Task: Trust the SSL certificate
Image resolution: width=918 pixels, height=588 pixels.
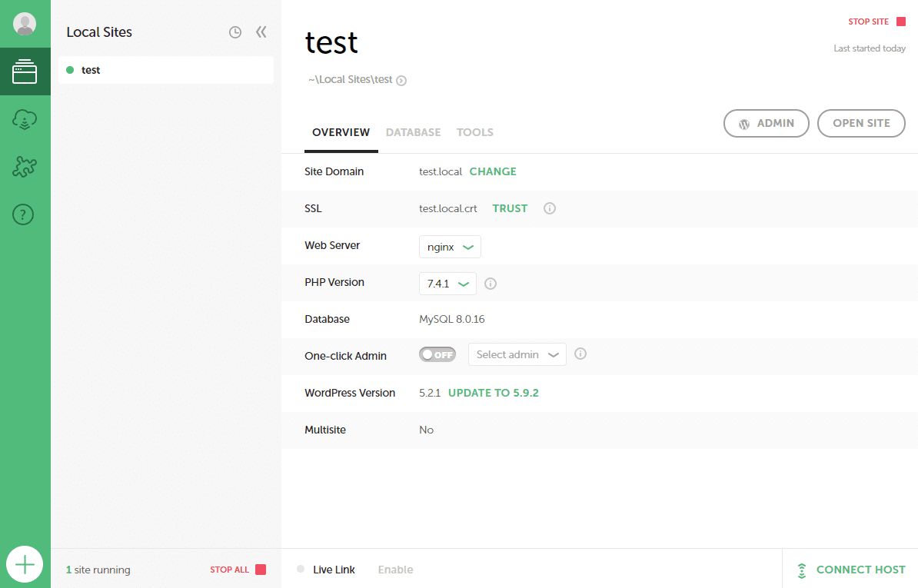Action: click(x=510, y=208)
